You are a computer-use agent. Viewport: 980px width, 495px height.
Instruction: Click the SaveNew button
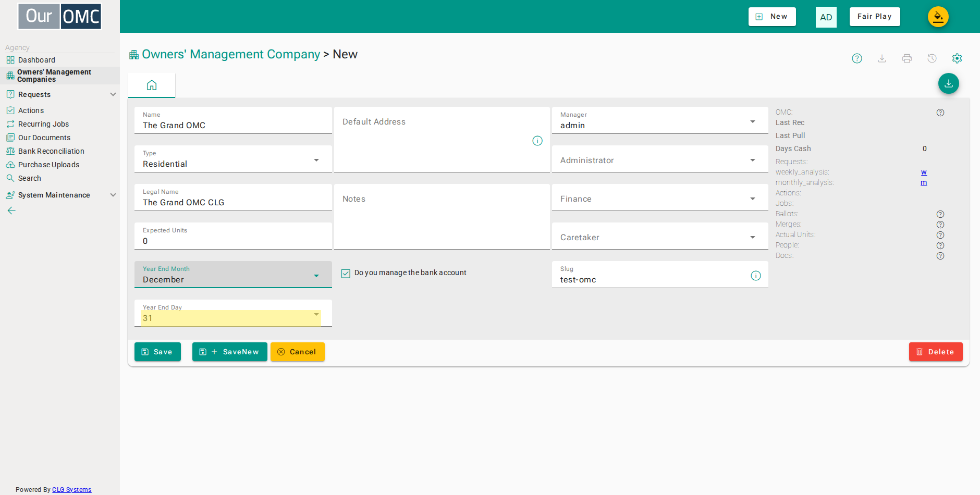pyautogui.click(x=230, y=352)
